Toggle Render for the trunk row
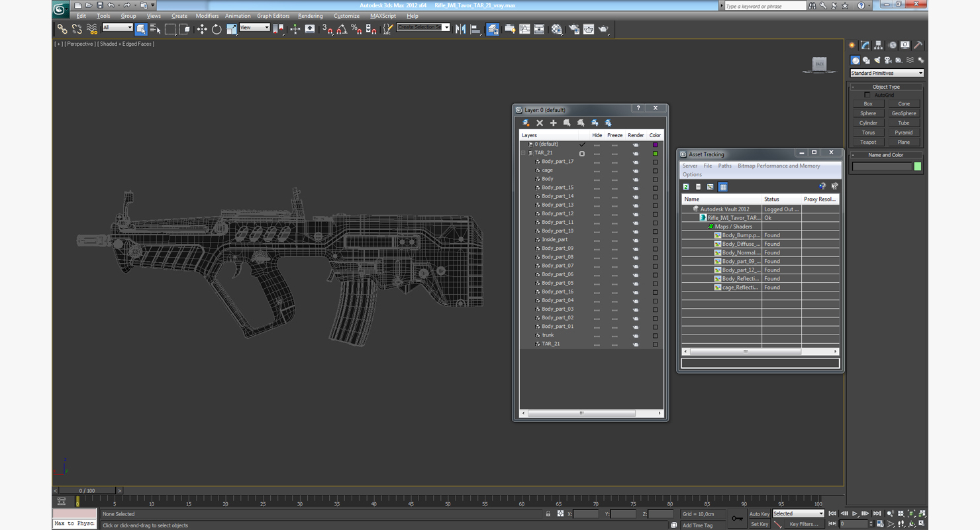Screen dimensions: 980x530 tap(636, 336)
